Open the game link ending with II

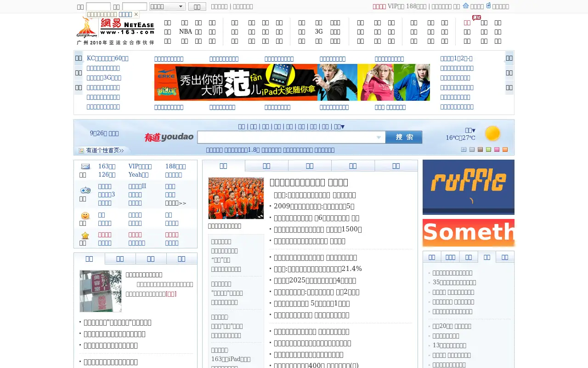137,186
